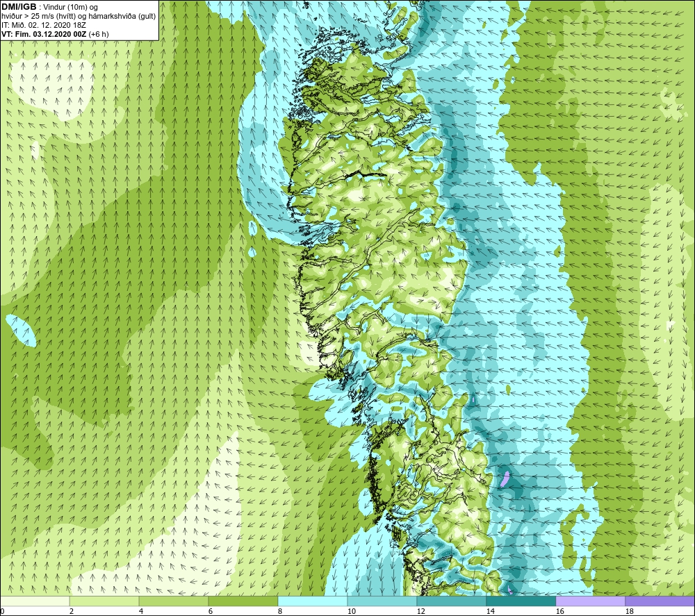Click the DMI/IGB title text
The height and width of the screenshot is (616, 695).
click(x=19, y=7)
